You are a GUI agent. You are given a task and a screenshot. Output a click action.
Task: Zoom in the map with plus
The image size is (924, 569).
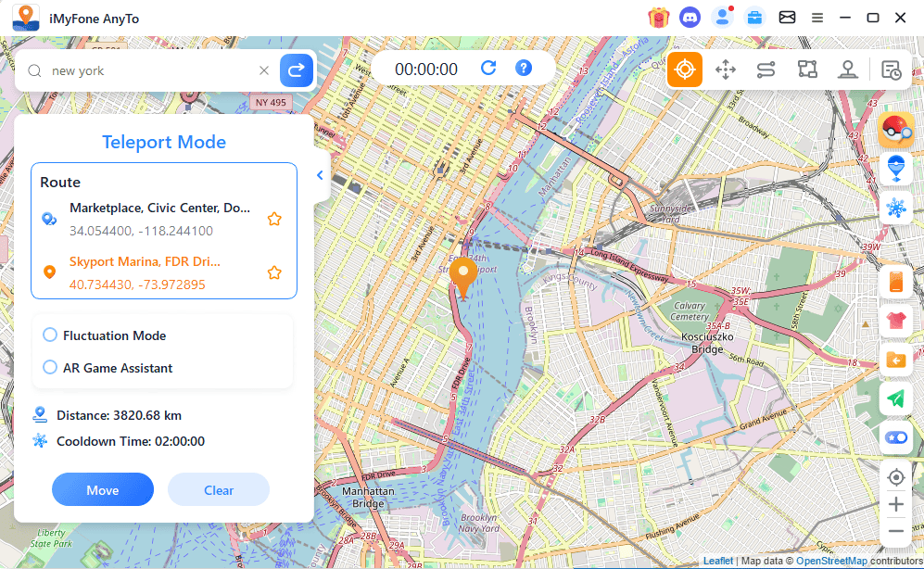click(895, 504)
